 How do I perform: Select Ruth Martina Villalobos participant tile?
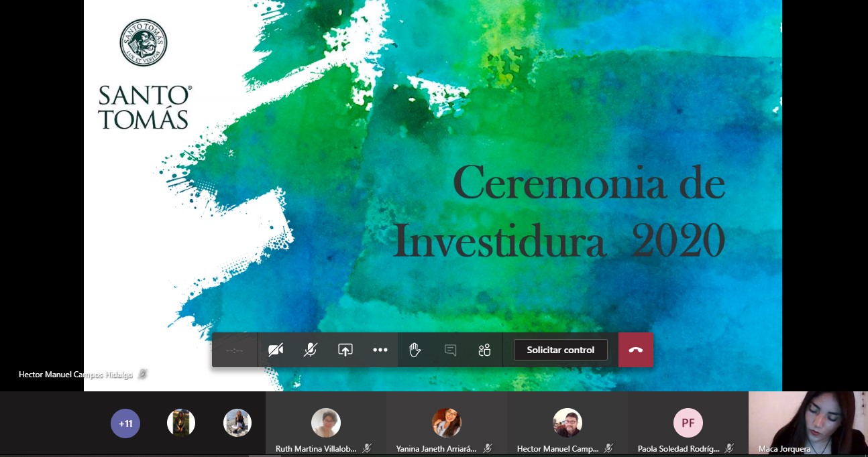[x=326, y=423]
